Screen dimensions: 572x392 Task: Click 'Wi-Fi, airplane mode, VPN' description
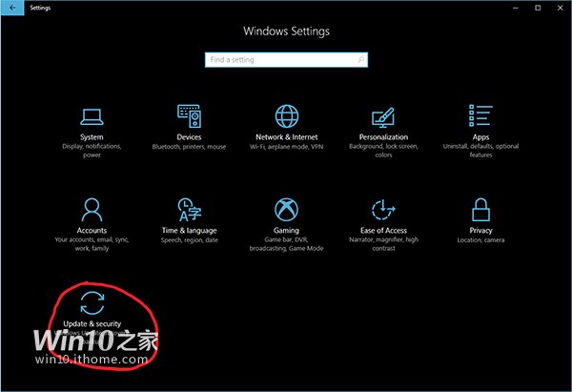[286, 147]
